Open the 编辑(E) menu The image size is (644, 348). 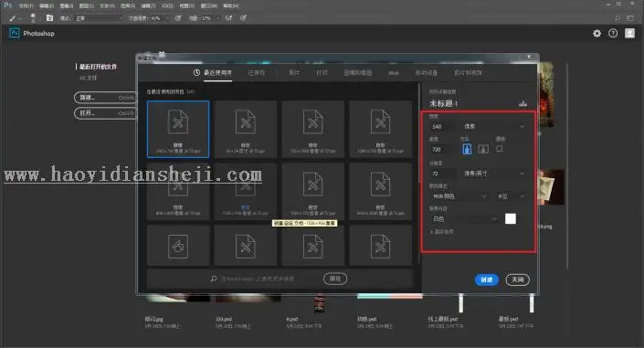(x=47, y=5)
